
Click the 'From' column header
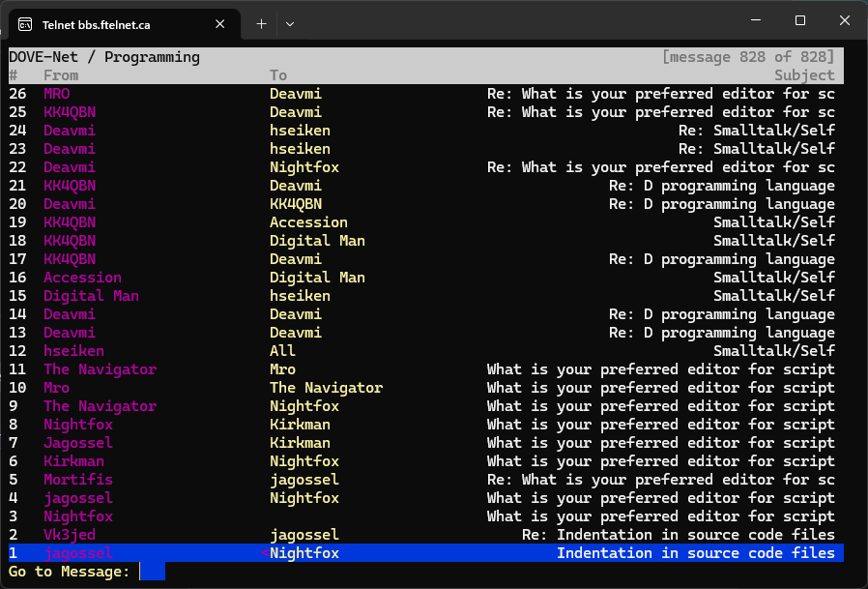click(61, 75)
